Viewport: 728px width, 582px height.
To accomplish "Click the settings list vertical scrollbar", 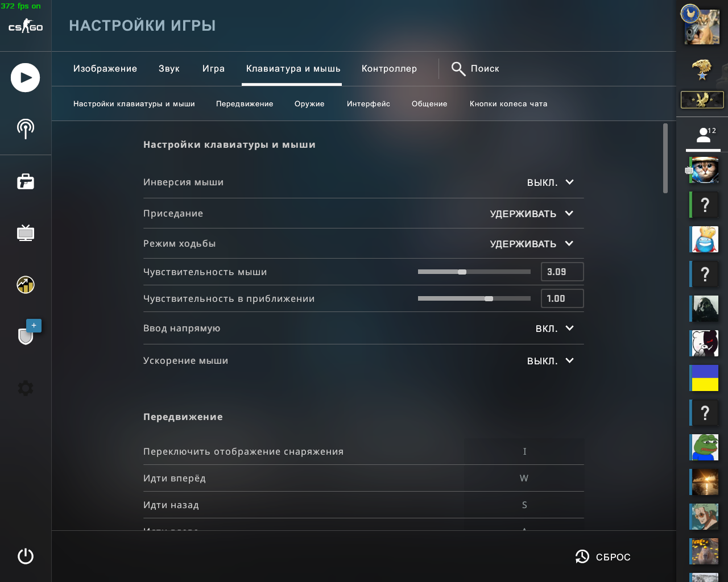I will (665, 158).
